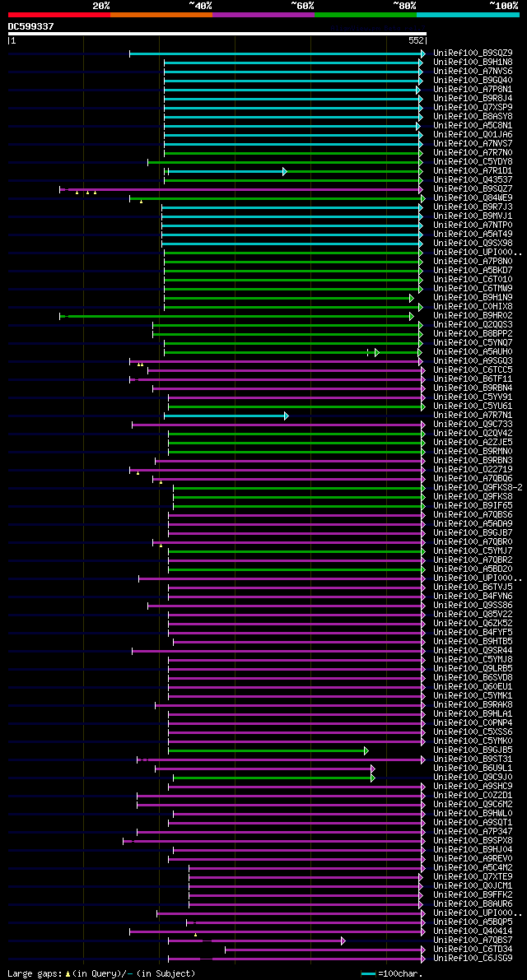Open hit UniRef100_B9SQZ9
The width and height of the screenshot is (527, 980).
pyautogui.click(x=473, y=53)
